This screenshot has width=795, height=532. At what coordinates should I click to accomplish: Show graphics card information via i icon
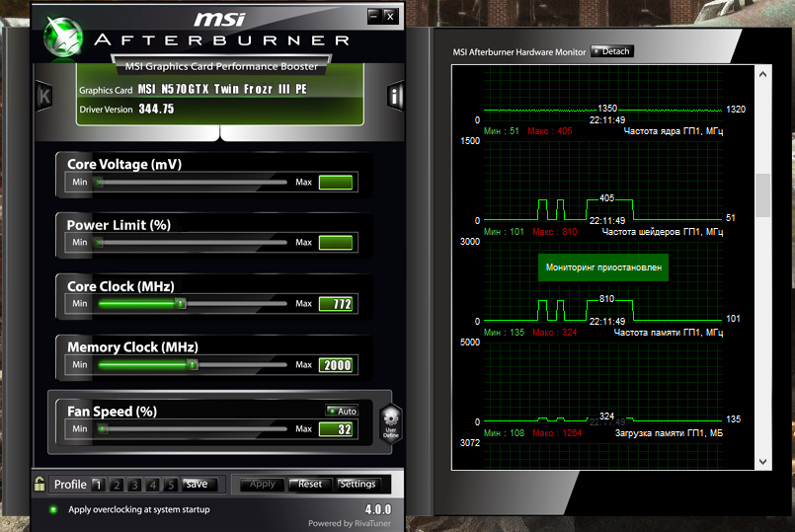(x=395, y=96)
